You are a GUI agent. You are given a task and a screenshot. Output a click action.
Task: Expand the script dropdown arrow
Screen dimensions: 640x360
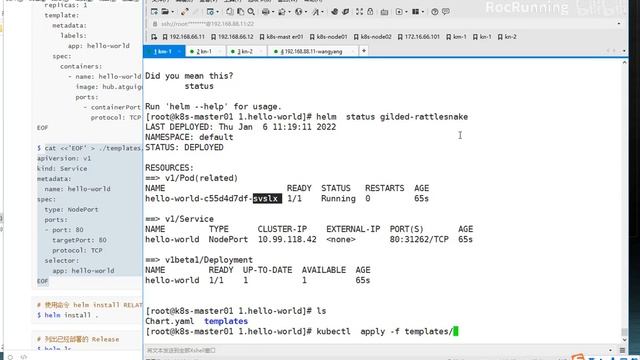click(407, 12)
